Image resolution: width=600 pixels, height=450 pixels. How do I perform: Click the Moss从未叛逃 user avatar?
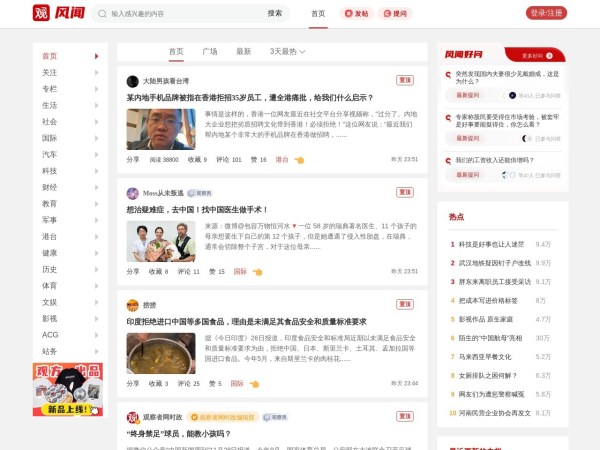click(x=132, y=193)
